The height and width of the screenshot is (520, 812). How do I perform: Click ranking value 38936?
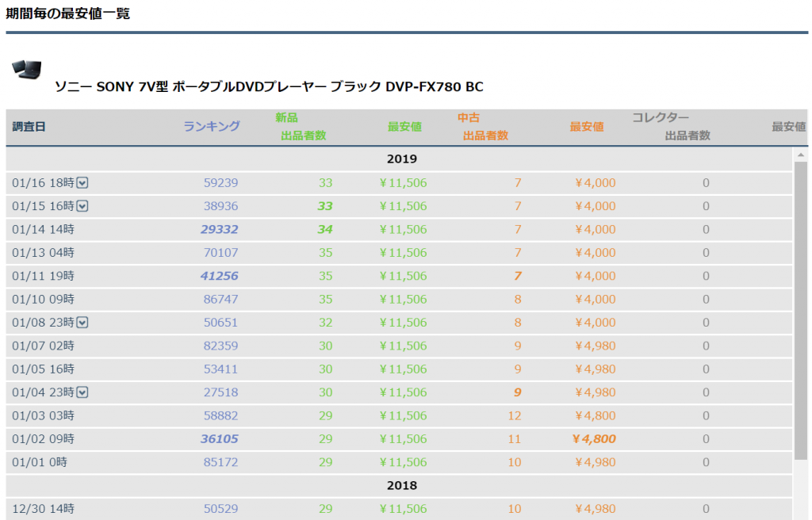[220, 206]
